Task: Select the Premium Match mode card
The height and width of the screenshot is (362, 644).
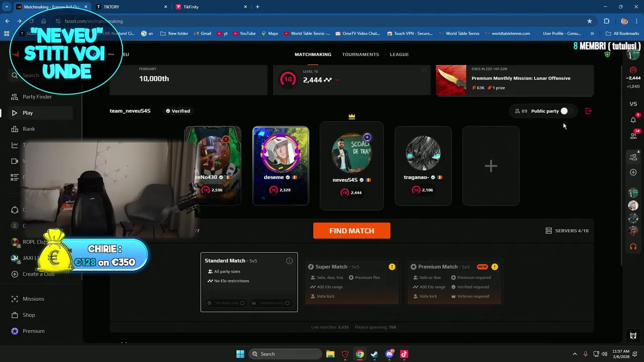Action: (454, 283)
